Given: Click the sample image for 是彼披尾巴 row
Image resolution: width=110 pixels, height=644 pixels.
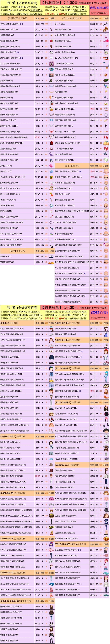Looking at the screenshot, I should pyautogui.click(x=51, y=47).
